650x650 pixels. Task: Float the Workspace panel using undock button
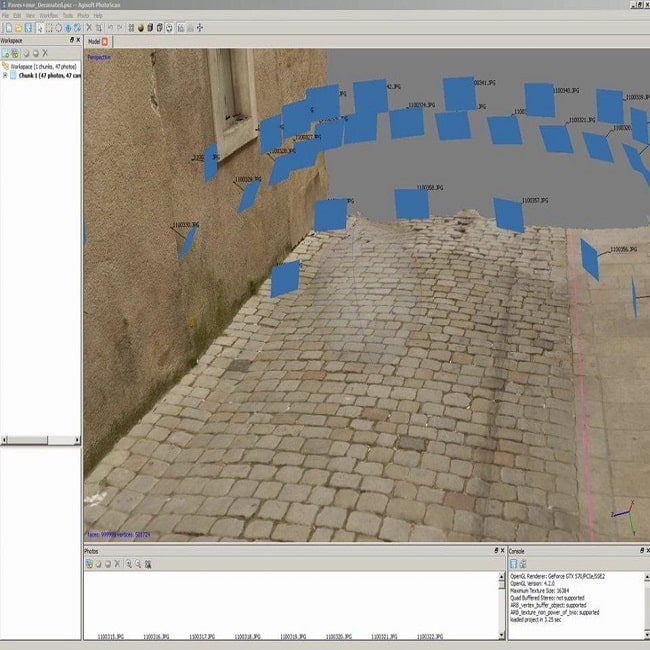70,40
